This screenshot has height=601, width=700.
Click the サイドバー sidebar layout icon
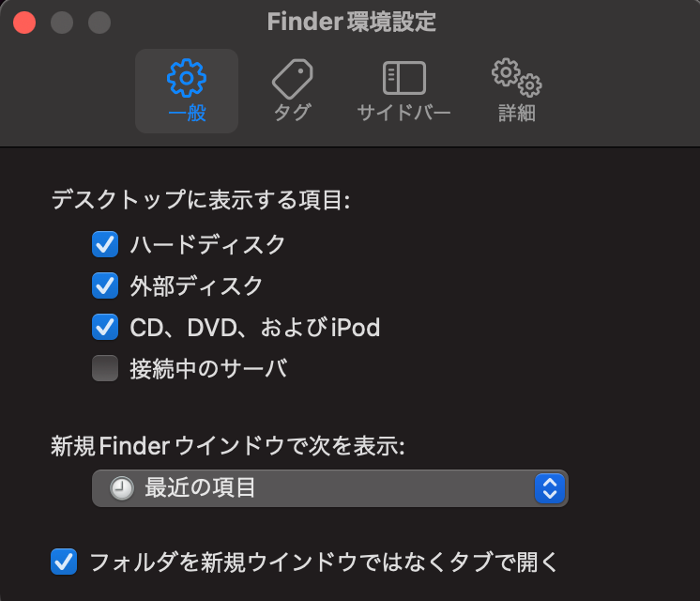pyautogui.click(x=403, y=78)
